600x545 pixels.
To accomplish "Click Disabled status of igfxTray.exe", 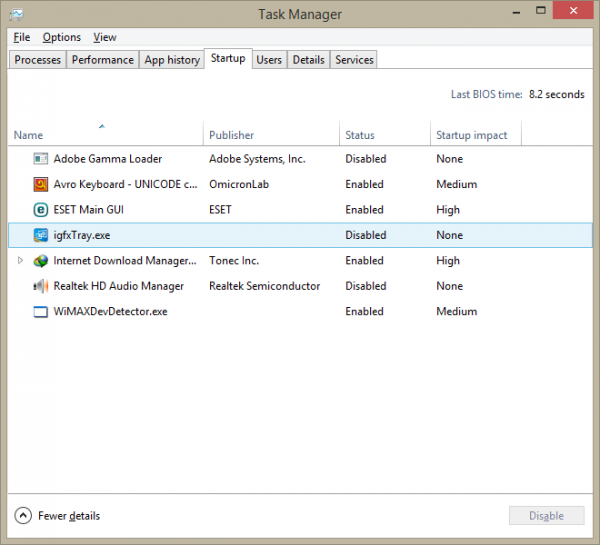I will click(366, 235).
